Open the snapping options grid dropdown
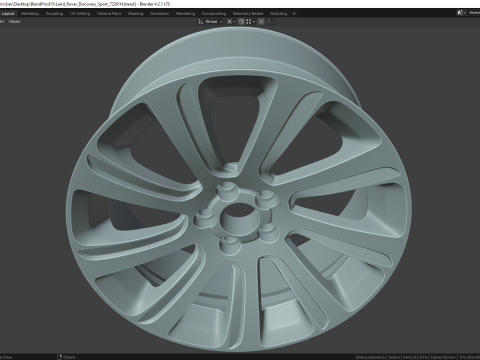 tap(250, 22)
